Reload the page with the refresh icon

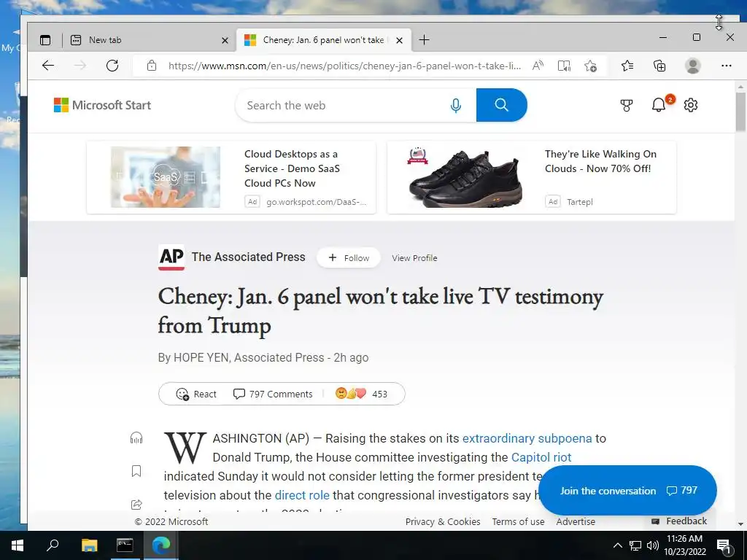[112, 66]
